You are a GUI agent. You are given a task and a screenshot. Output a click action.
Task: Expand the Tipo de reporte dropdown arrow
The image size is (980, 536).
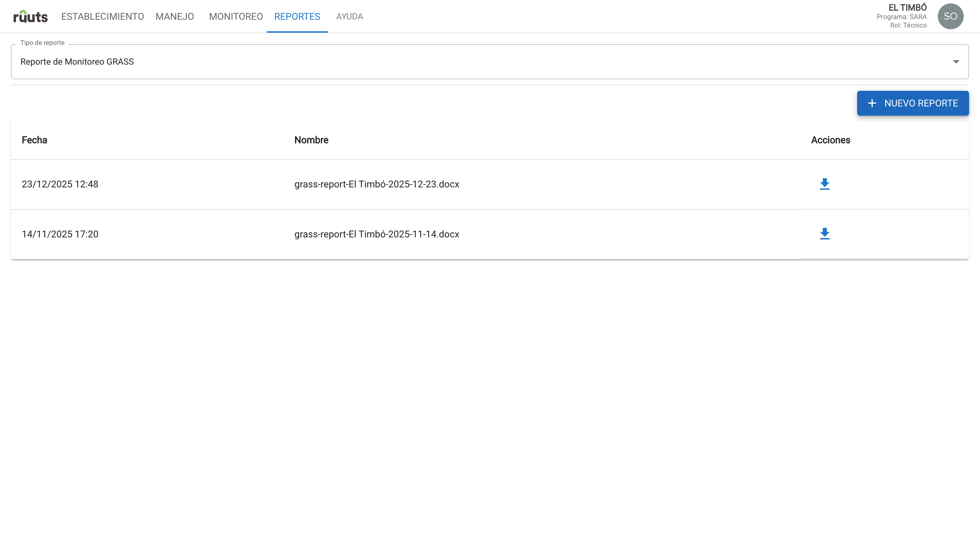tap(955, 62)
